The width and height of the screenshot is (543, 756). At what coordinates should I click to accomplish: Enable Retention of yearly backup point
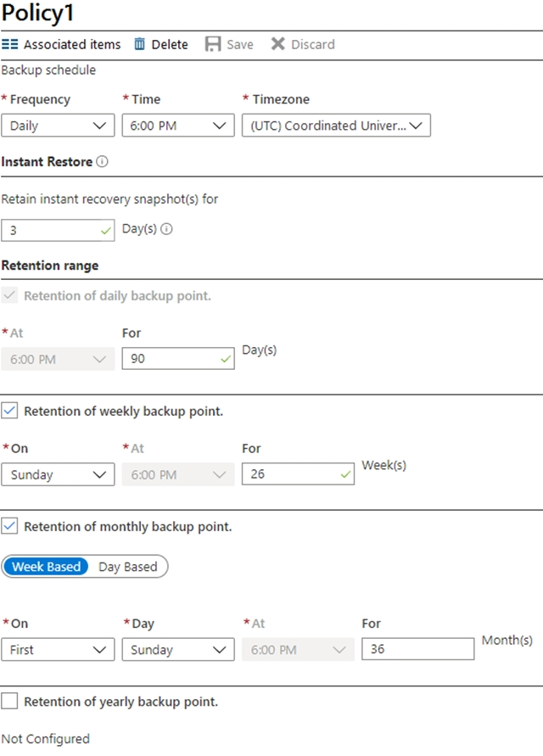pyautogui.click(x=9, y=701)
